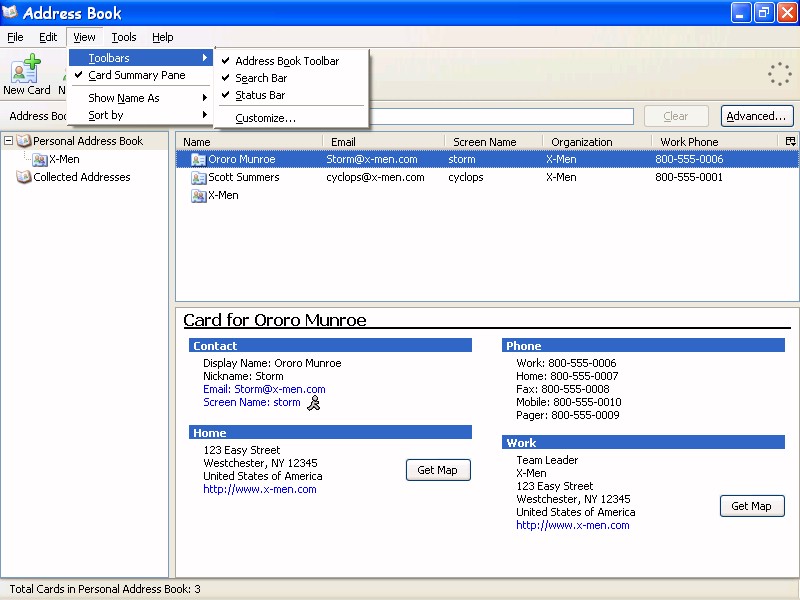Open the File menu

pos(15,37)
